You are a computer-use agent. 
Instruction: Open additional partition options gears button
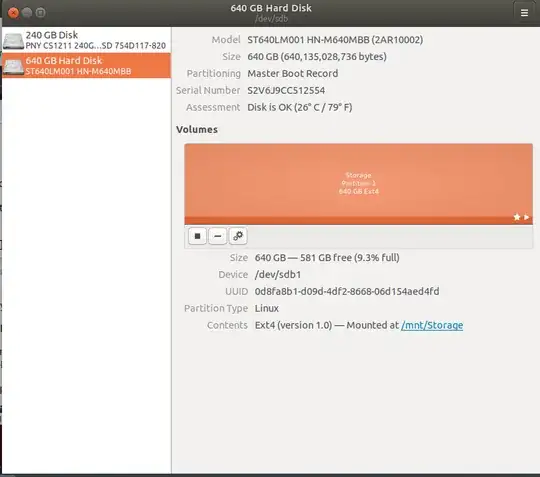pyautogui.click(x=238, y=236)
